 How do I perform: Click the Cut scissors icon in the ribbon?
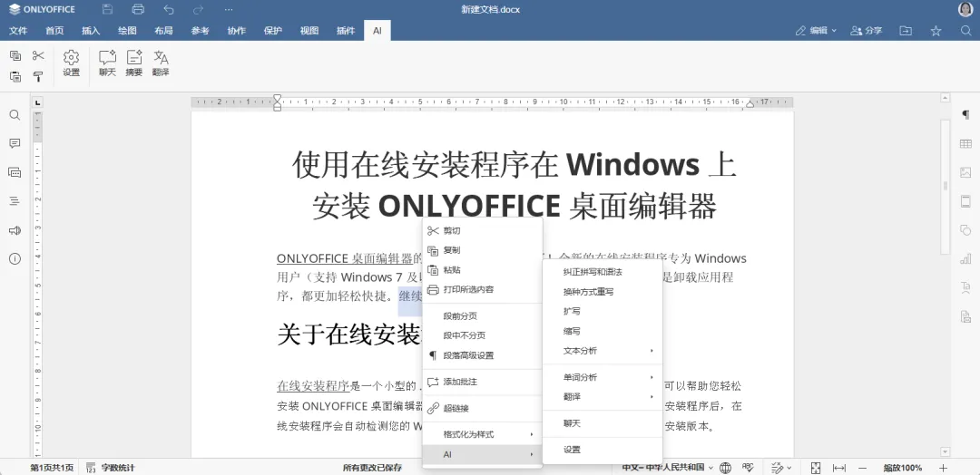pyautogui.click(x=38, y=55)
